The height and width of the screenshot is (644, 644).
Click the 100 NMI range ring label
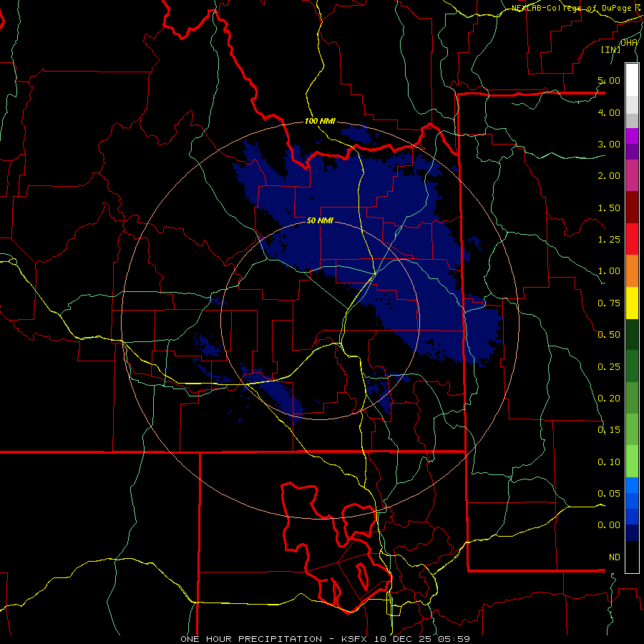tap(320, 122)
